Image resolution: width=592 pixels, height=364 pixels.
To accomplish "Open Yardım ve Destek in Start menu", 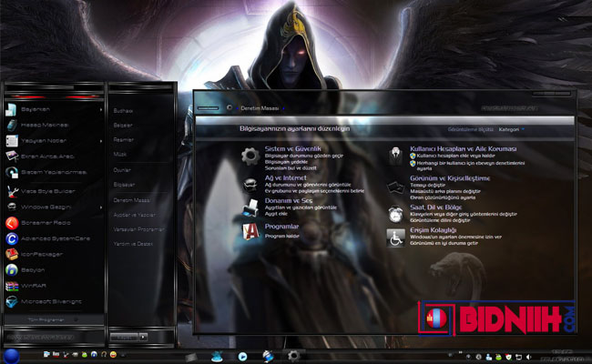I will click(x=133, y=244).
